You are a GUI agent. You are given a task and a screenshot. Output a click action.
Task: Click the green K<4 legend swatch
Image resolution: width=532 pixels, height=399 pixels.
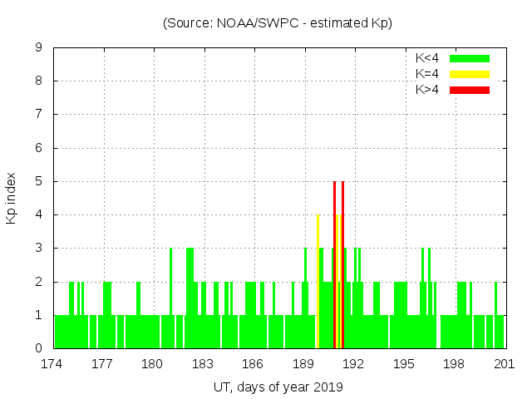point(470,58)
